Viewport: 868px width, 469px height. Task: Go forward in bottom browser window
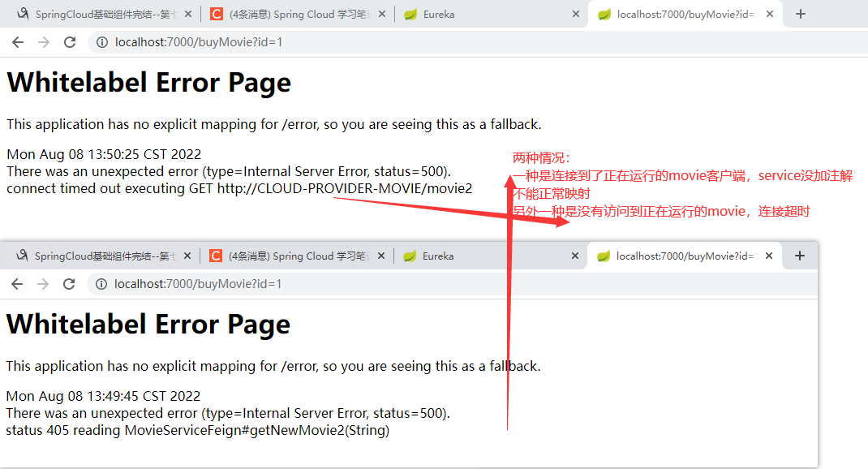click(x=43, y=284)
